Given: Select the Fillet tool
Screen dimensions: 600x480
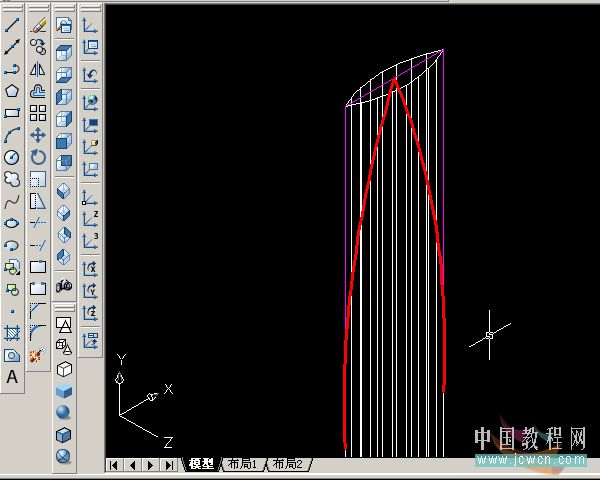Looking at the screenshot, I should point(38,333).
